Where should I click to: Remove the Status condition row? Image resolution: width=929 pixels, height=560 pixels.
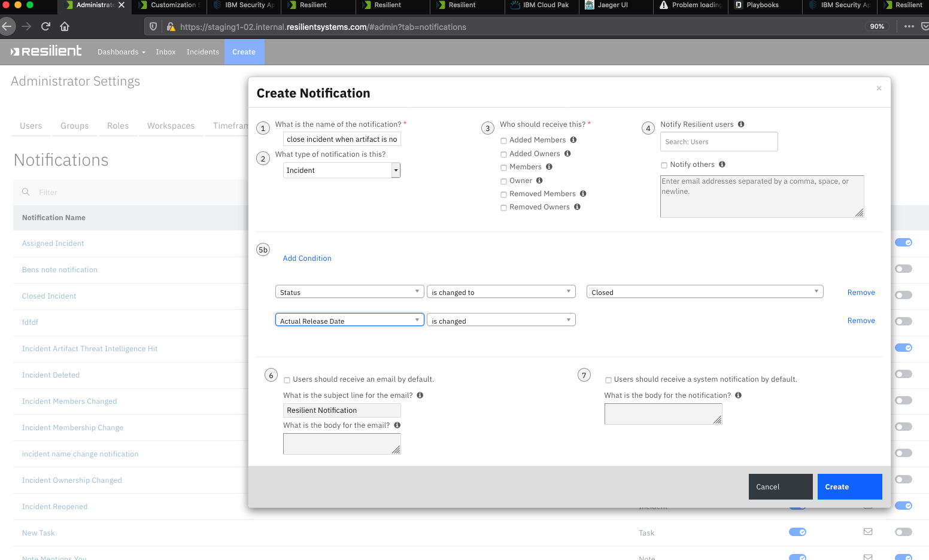click(x=861, y=293)
